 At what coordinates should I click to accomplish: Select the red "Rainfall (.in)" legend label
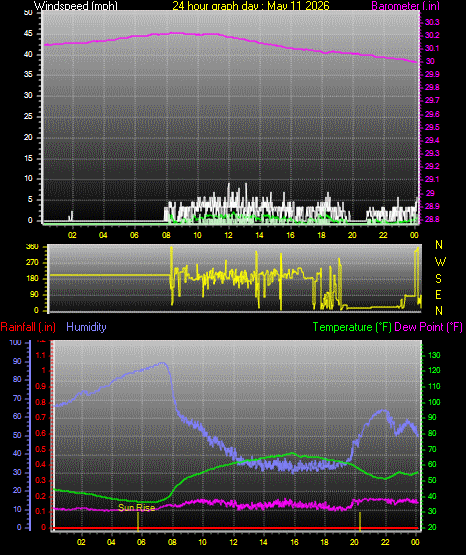pos(28,327)
